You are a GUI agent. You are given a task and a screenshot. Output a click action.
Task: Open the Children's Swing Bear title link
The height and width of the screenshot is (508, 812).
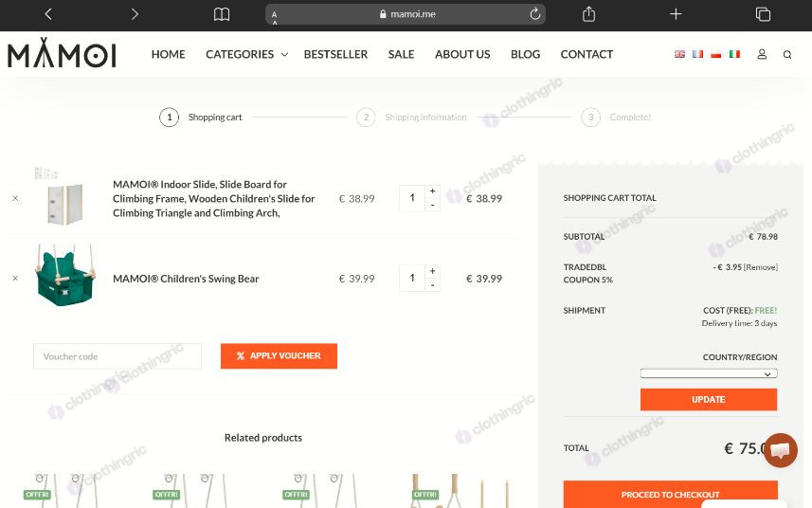pyautogui.click(x=186, y=279)
